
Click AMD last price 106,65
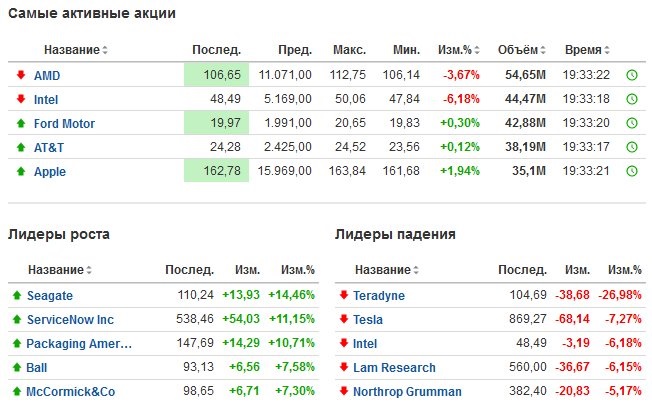coord(222,75)
